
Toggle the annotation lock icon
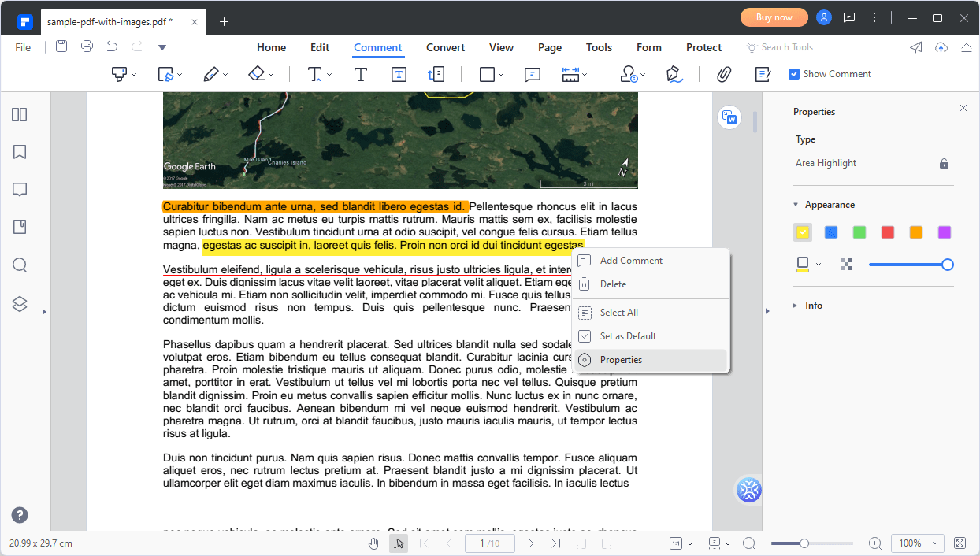point(944,163)
